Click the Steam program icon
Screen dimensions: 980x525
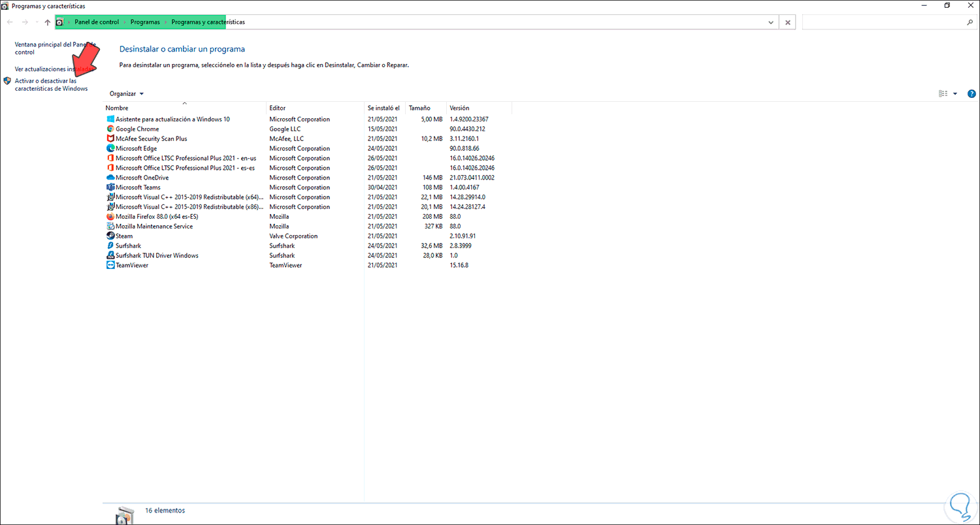point(110,236)
